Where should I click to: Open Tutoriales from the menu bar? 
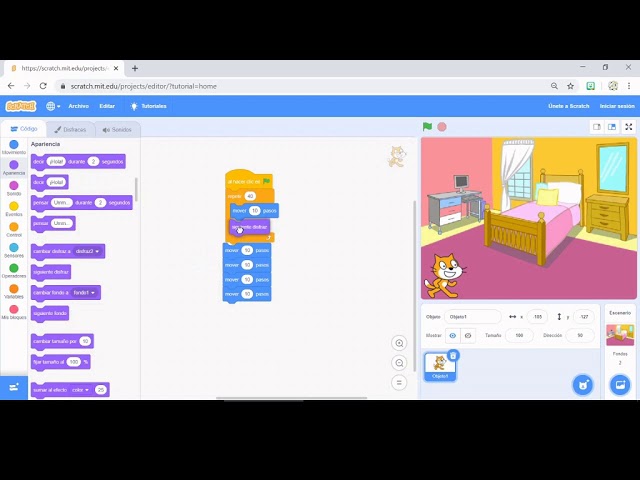[148, 106]
